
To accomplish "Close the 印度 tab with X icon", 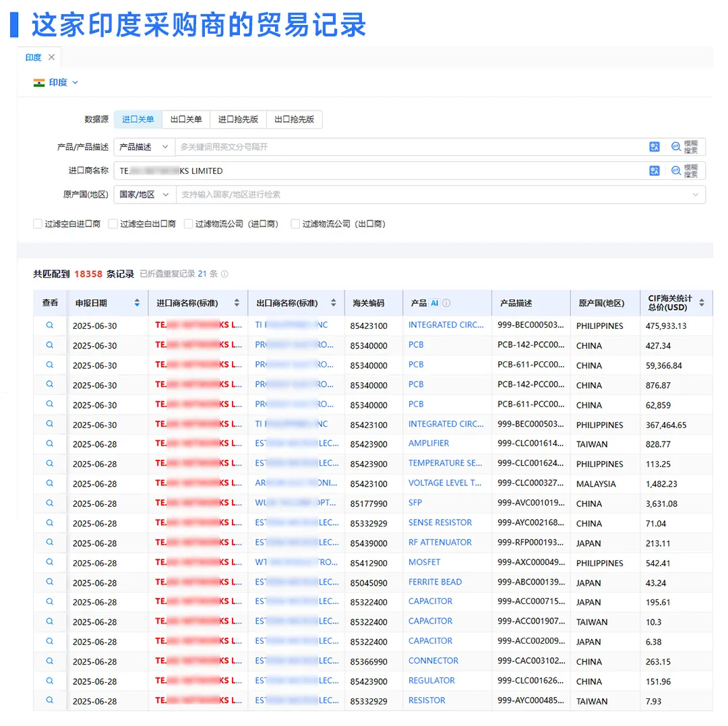I will pos(51,57).
